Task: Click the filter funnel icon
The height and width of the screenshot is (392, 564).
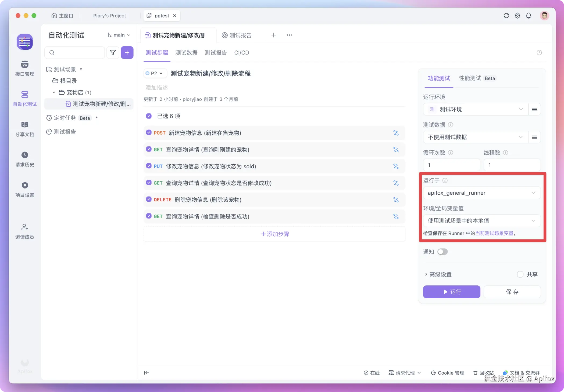Action: (x=113, y=53)
